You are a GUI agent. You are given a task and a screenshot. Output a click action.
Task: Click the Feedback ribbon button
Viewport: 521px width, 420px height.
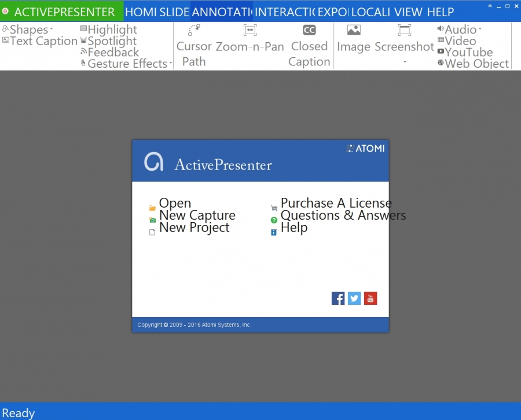109,52
